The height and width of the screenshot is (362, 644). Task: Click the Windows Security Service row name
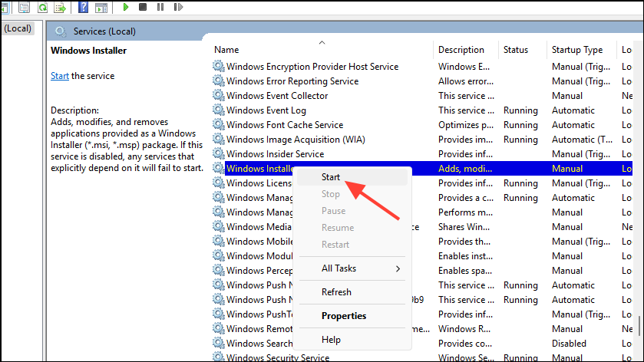pos(278,357)
